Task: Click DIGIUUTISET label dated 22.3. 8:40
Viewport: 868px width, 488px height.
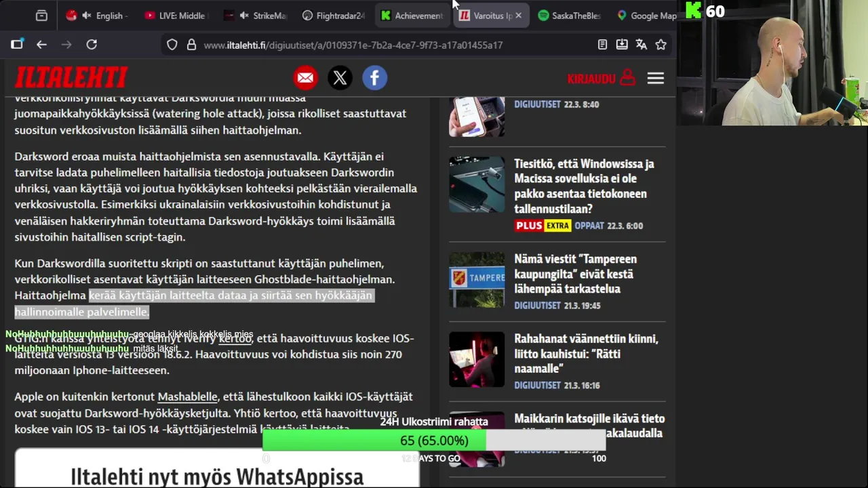Action: coord(537,105)
